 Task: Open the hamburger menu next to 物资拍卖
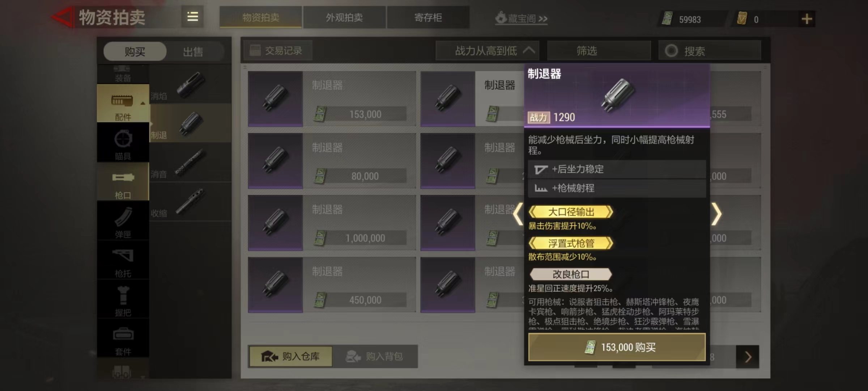(192, 17)
